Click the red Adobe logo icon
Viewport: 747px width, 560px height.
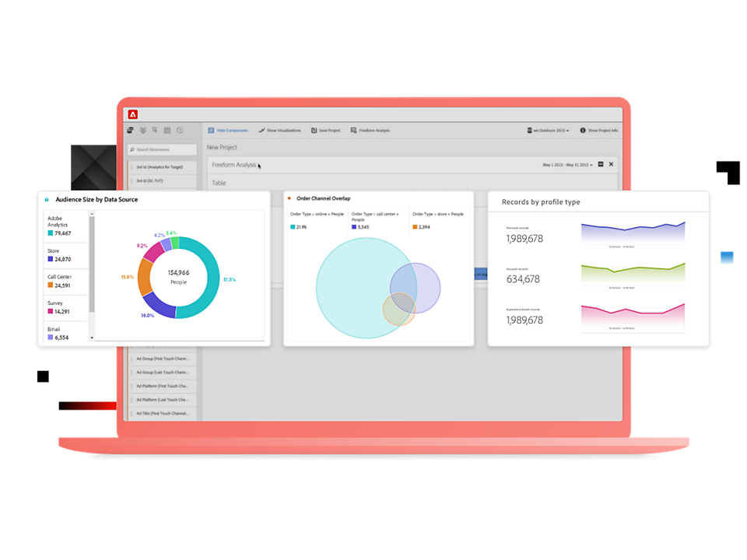(x=133, y=114)
